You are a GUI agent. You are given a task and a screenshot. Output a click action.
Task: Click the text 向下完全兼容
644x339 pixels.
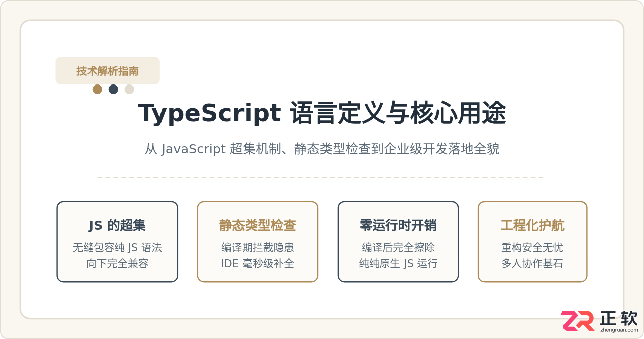[117, 264]
